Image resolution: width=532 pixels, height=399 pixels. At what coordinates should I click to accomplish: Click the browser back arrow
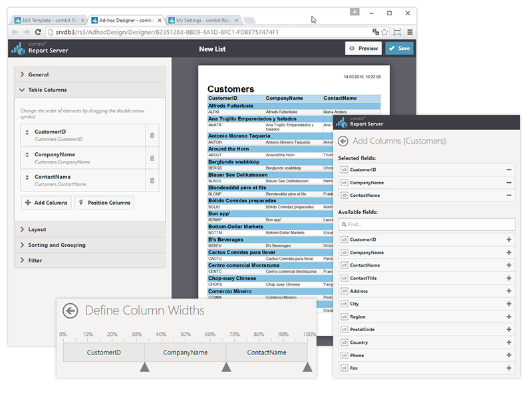point(15,32)
